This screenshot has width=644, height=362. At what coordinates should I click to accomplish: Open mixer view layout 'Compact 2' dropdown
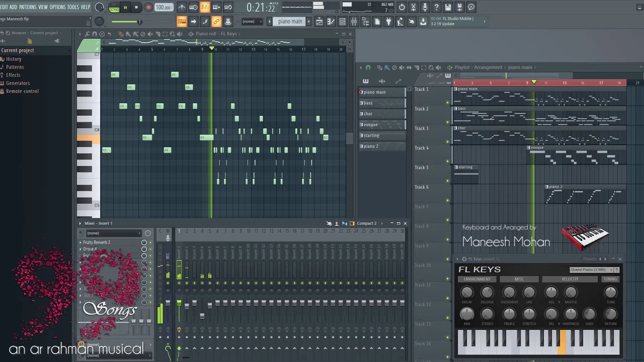click(x=369, y=223)
